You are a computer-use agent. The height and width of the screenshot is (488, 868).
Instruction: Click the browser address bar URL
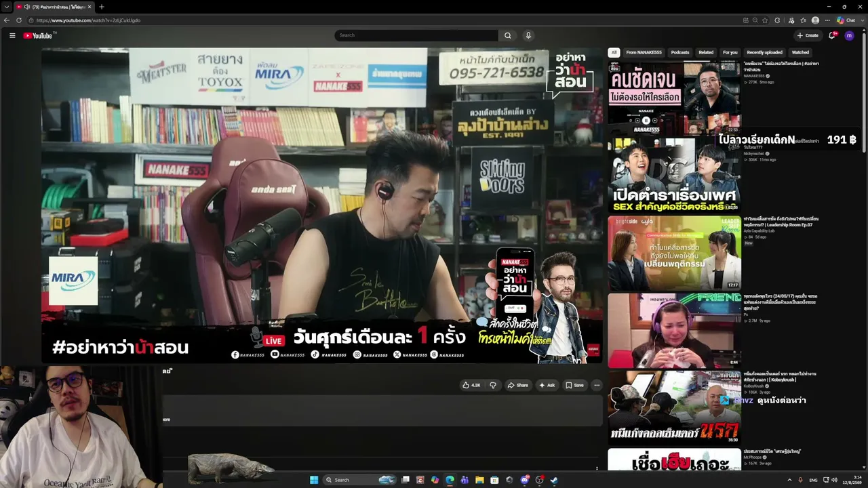(x=88, y=20)
